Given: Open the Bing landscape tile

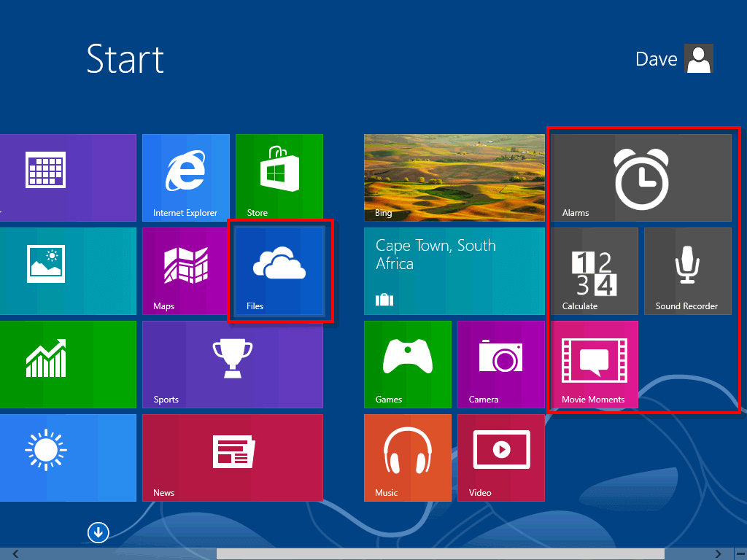Looking at the screenshot, I should pos(454,178).
